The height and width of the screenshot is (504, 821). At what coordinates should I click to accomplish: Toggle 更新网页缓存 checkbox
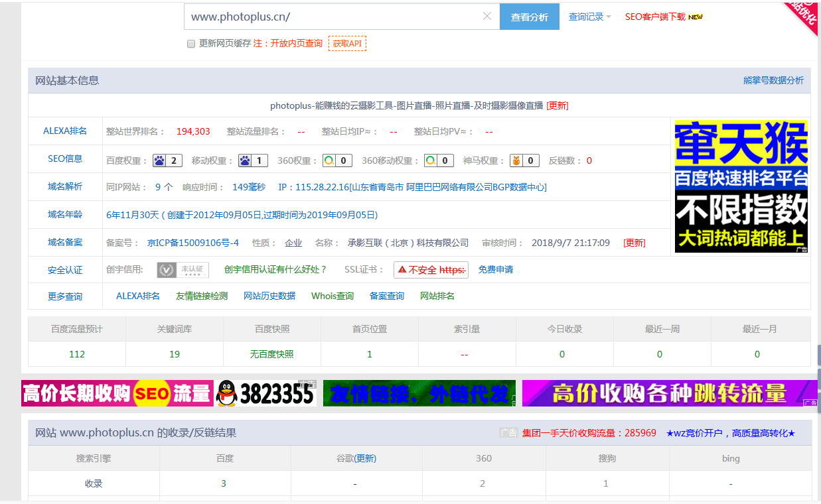[x=191, y=44]
